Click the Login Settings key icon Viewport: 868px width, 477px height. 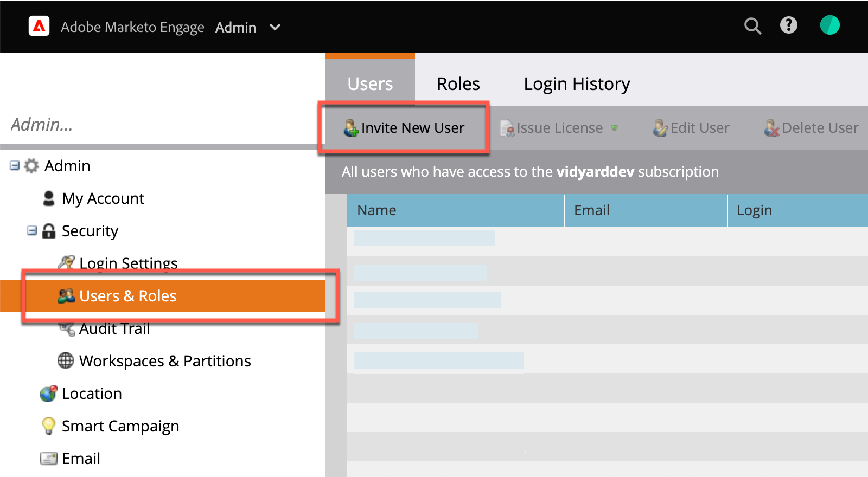pyautogui.click(x=66, y=262)
